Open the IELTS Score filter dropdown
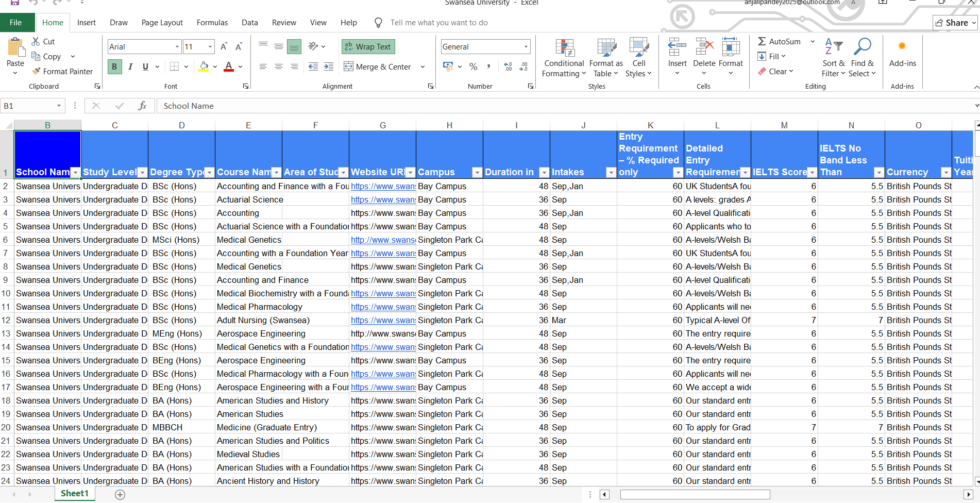The height and width of the screenshot is (503, 980). click(812, 172)
